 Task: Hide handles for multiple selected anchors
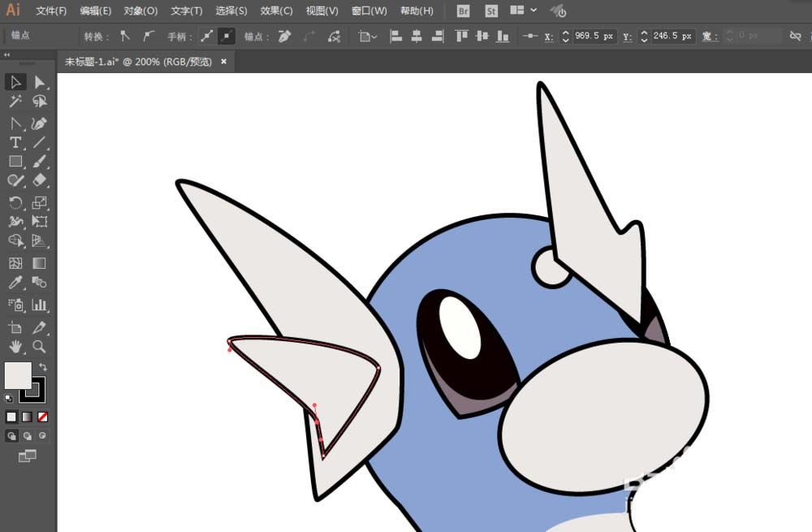pos(227,37)
